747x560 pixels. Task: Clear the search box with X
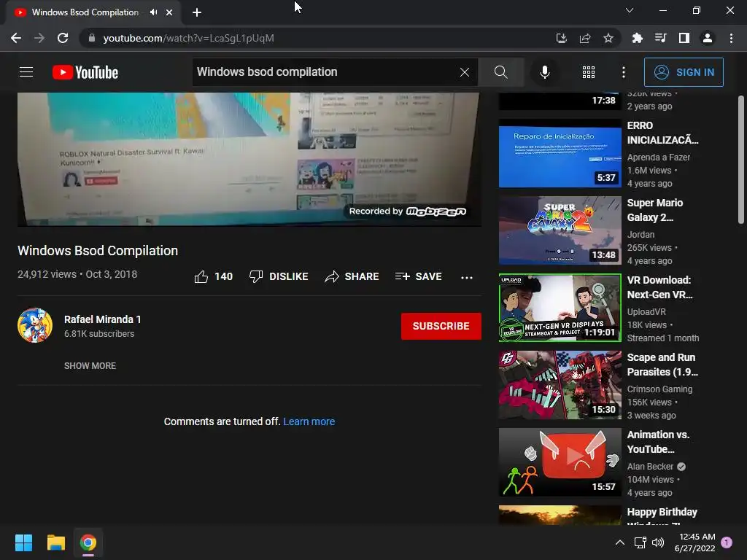[465, 72]
